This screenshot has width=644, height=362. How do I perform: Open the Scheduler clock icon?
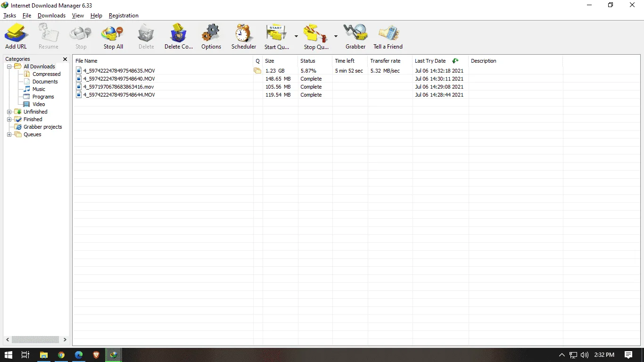coord(244,33)
